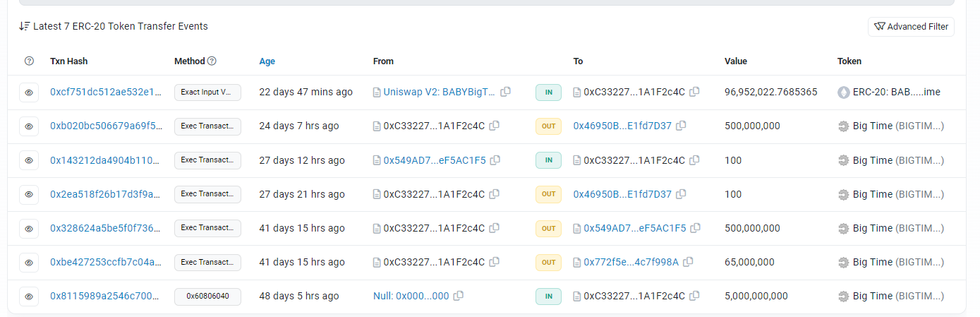
Task: Select the 0x60806040 method tag
Action: pyautogui.click(x=207, y=296)
